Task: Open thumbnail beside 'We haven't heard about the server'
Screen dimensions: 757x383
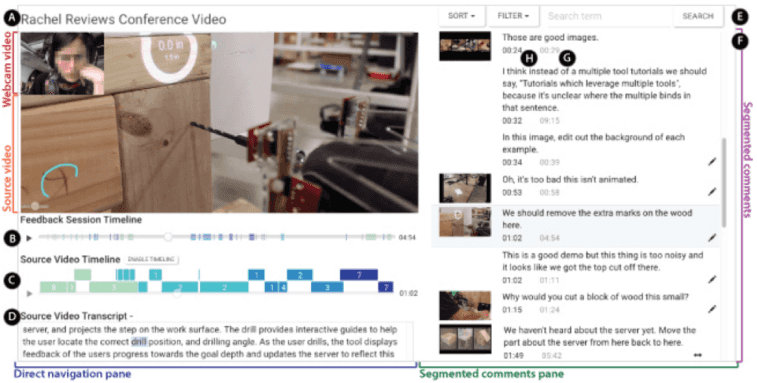Action: (465, 339)
